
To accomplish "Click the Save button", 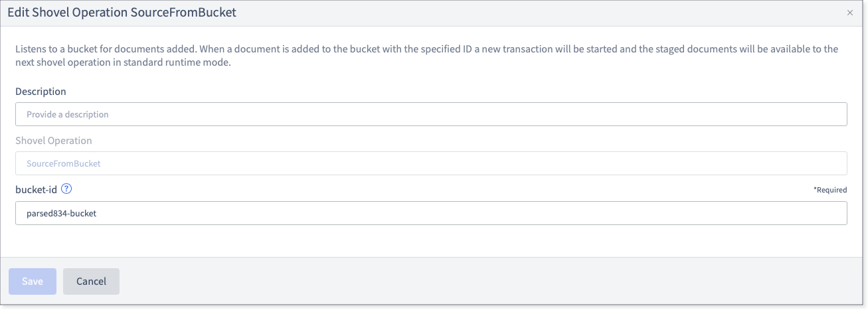I will click(33, 281).
